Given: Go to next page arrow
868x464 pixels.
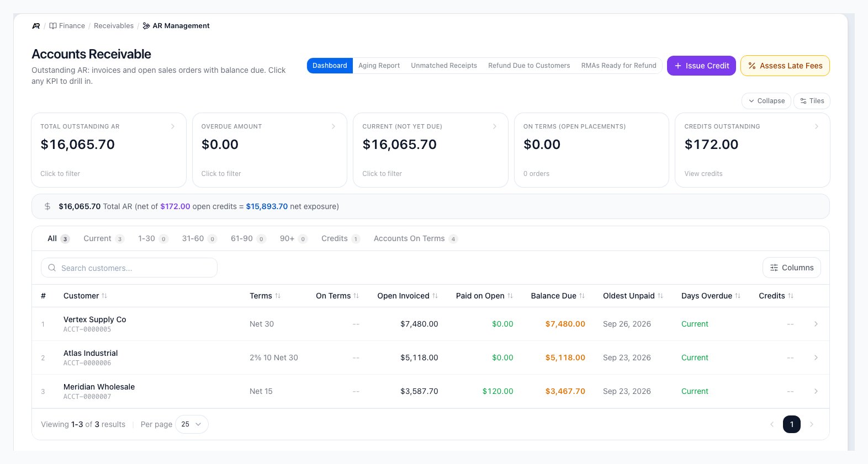Looking at the screenshot, I should tap(812, 424).
